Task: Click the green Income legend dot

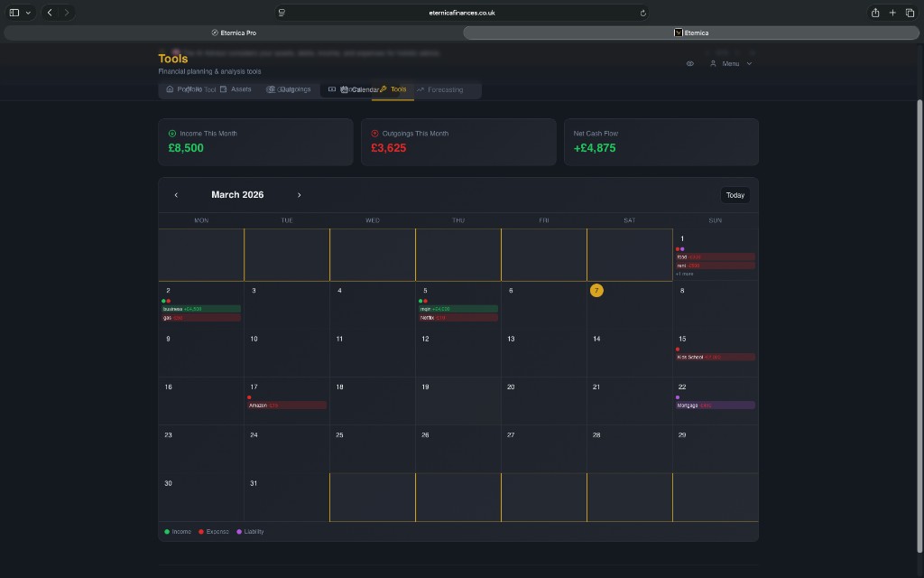Action: (x=167, y=531)
